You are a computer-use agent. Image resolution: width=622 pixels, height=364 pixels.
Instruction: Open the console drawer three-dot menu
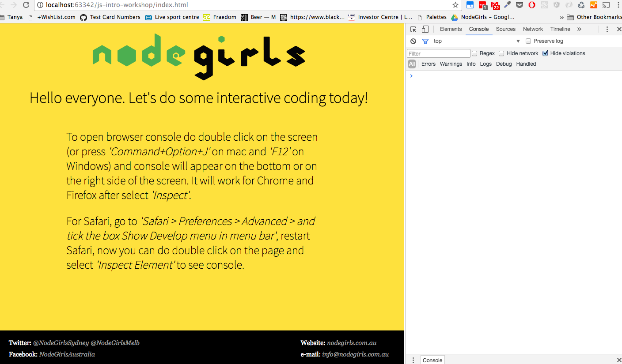click(x=413, y=360)
